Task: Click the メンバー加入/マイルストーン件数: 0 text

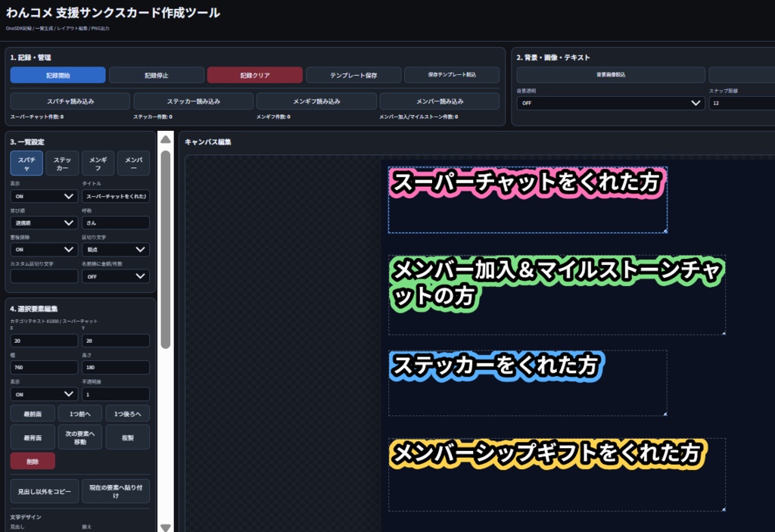Action: coord(419,117)
